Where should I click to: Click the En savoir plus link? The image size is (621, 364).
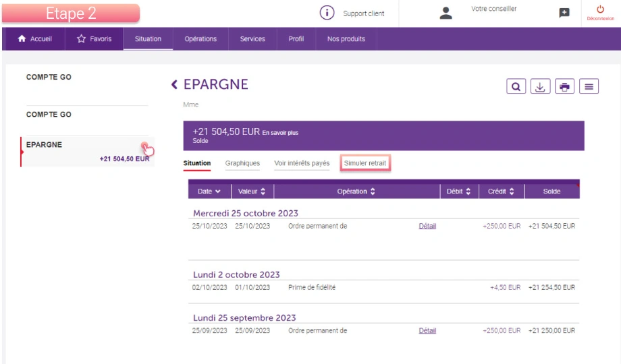pyautogui.click(x=280, y=133)
